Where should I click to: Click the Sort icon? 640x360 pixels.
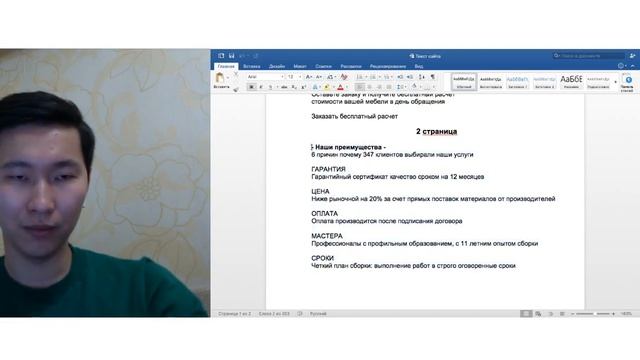pyautogui.click(x=422, y=77)
